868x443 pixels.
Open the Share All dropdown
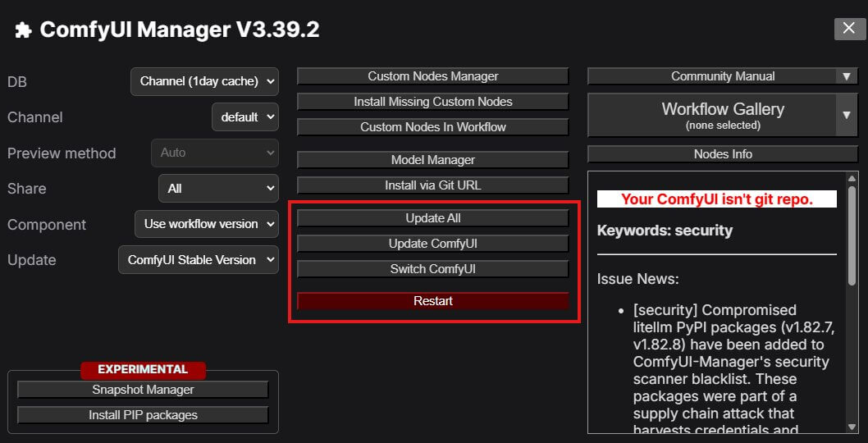point(219,189)
